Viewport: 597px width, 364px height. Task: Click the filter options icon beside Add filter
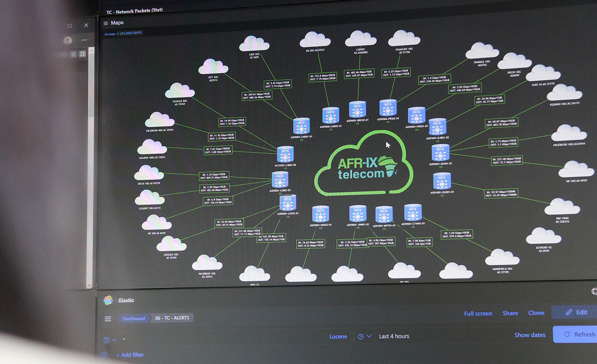click(x=105, y=355)
